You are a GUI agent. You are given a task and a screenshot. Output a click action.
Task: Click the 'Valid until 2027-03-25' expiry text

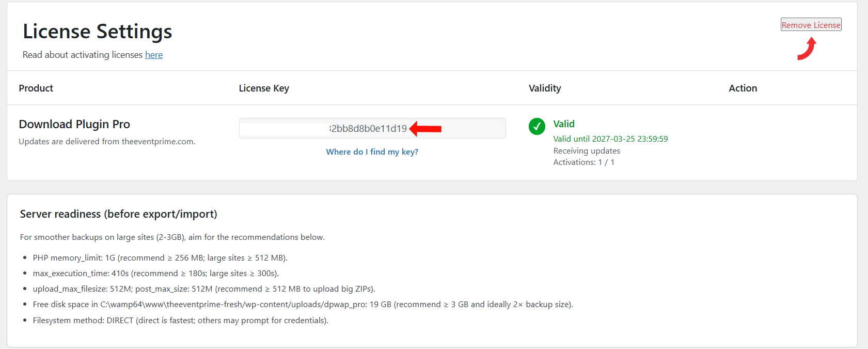click(x=610, y=139)
